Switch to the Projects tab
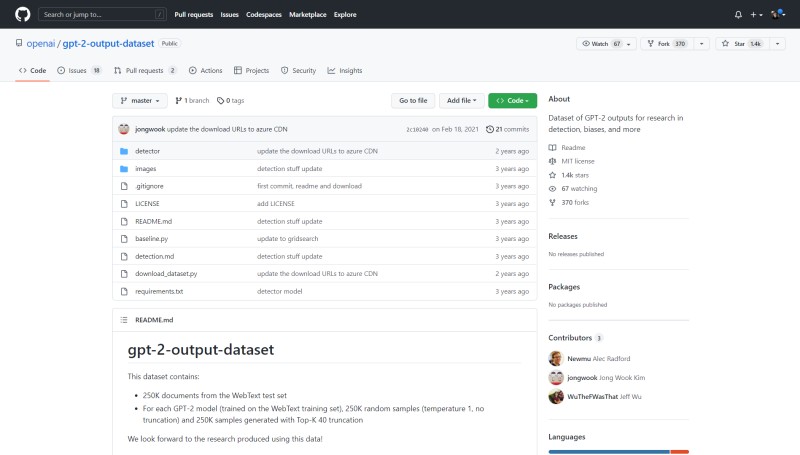 pyautogui.click(x=251, y=70)
